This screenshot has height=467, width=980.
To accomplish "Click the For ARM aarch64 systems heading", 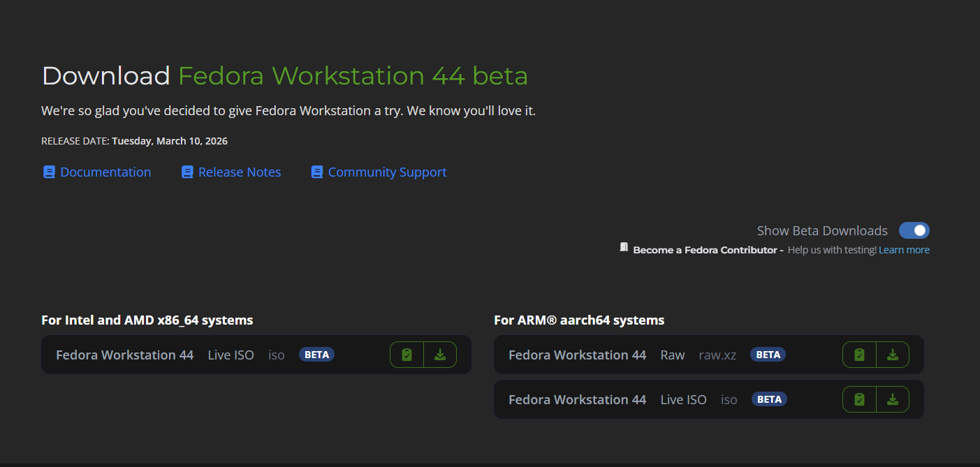I will point(579,320).
